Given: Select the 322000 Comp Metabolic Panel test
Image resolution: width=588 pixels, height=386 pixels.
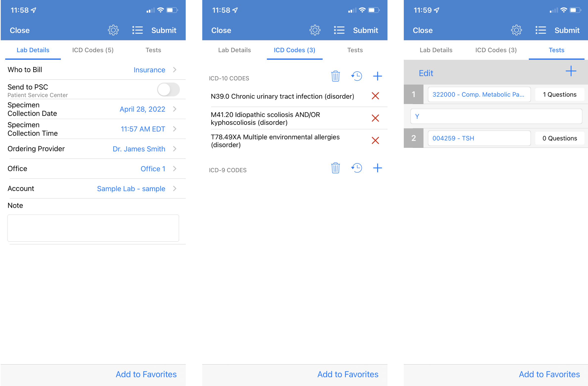Looking at the screenshot, I should [479, 94].
